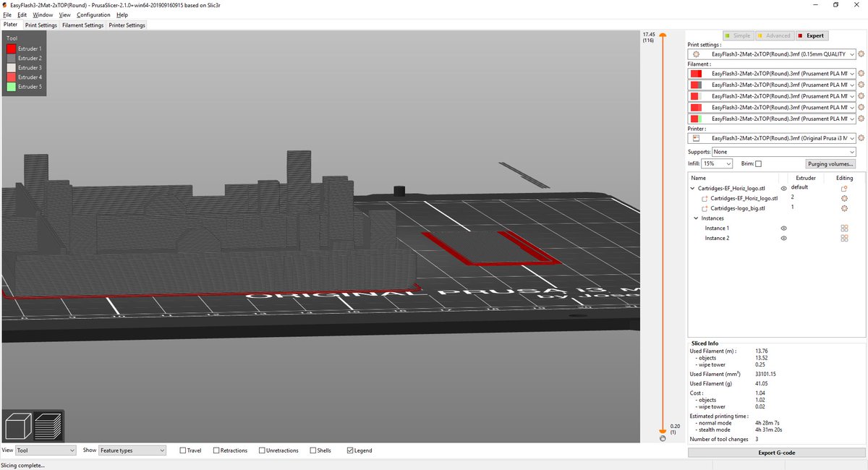
Task: Open the Edit menu
Action: pos(22,14)
